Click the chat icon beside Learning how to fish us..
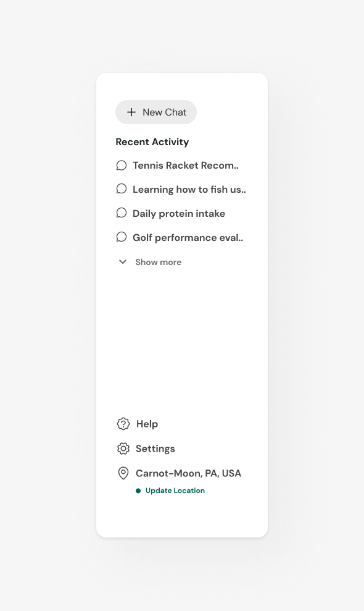Viewport: 364px width, 611px height. 122,188
